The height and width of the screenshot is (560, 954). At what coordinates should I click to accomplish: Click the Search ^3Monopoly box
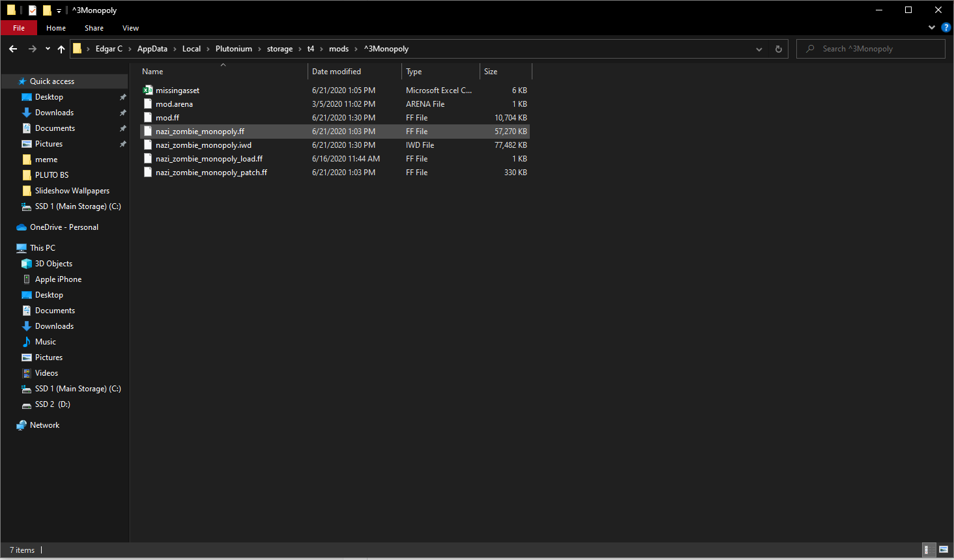click(871, 49)
